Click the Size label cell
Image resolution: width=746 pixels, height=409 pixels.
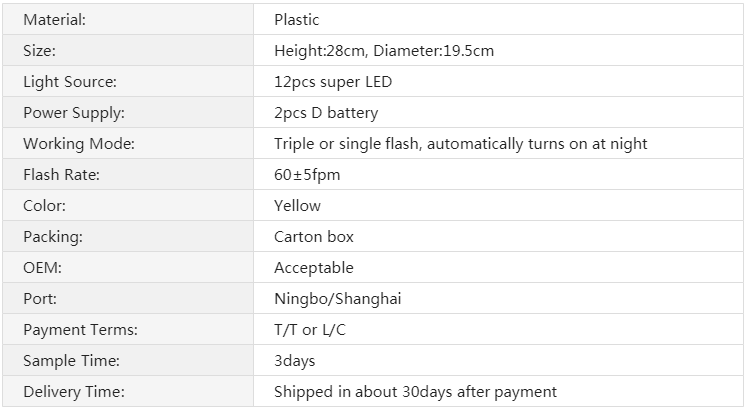pos(128,50)
